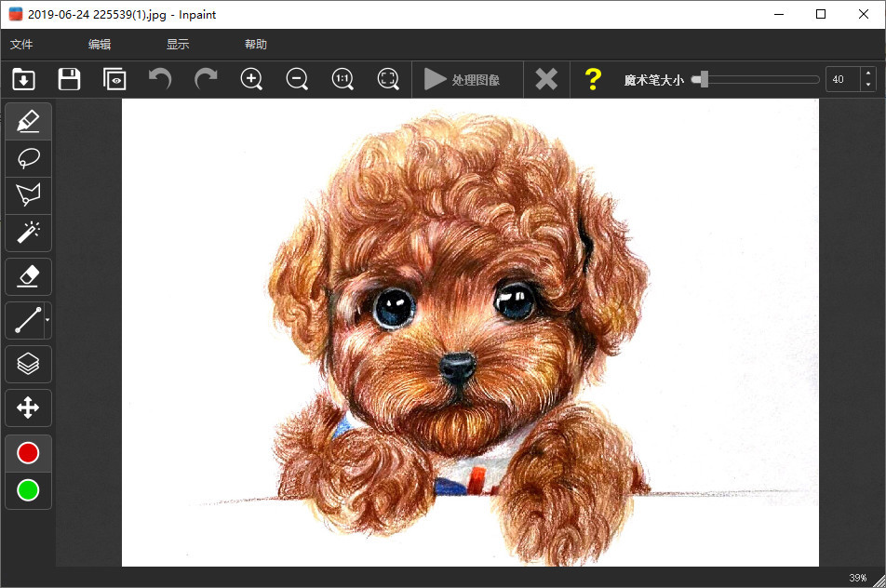Open the 编辑 menu

coord(100,45)
